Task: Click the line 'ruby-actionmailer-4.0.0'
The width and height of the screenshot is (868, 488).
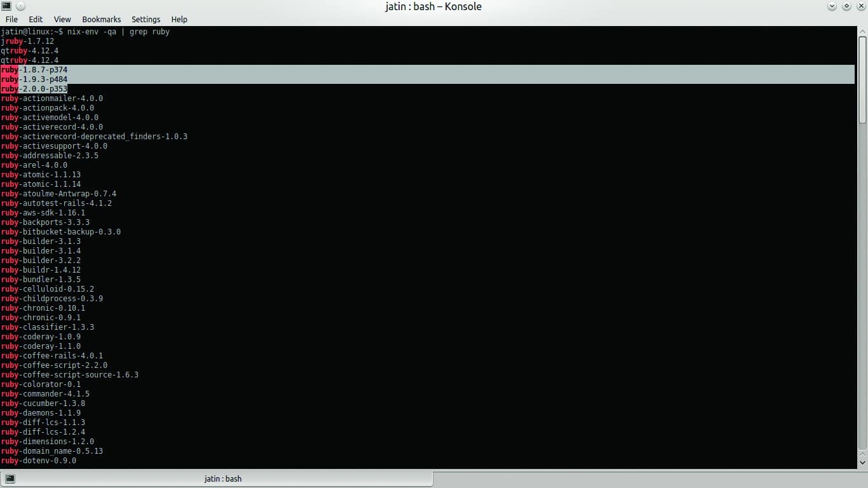Action: click(x=52, y=98)
